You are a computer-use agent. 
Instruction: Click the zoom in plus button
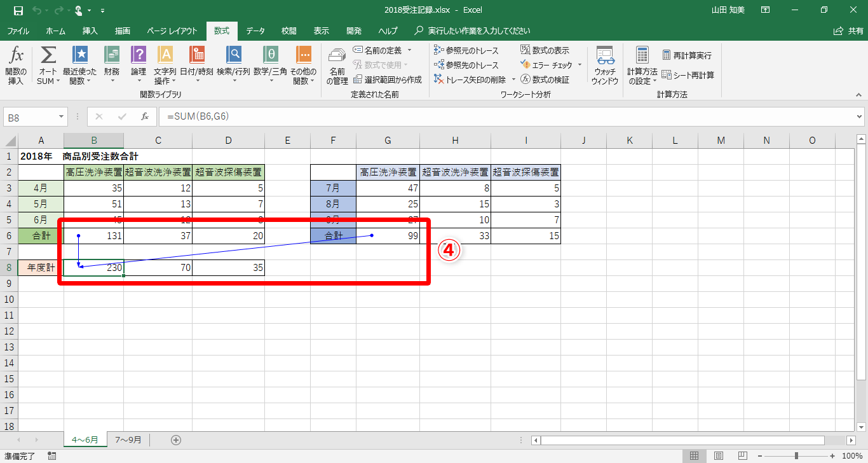pyautogui.click(x=832, y=456)
